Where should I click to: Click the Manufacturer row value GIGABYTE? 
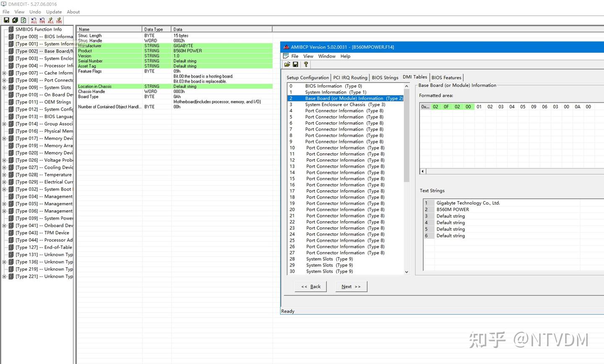click(x=183, y=46)
